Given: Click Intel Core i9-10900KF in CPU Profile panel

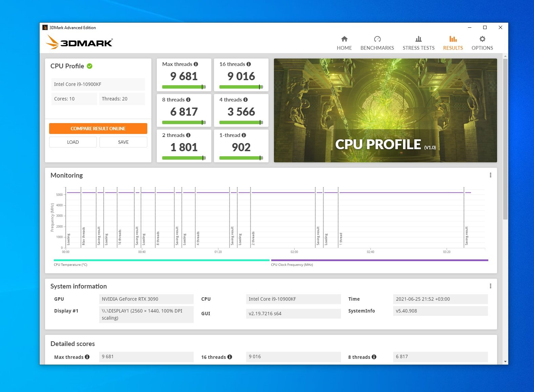Looking at the screenshot, I should 98,84.
